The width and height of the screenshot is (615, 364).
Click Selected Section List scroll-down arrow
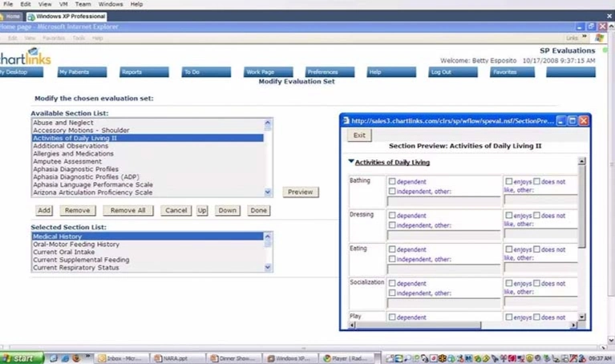[x=268, y=267]
